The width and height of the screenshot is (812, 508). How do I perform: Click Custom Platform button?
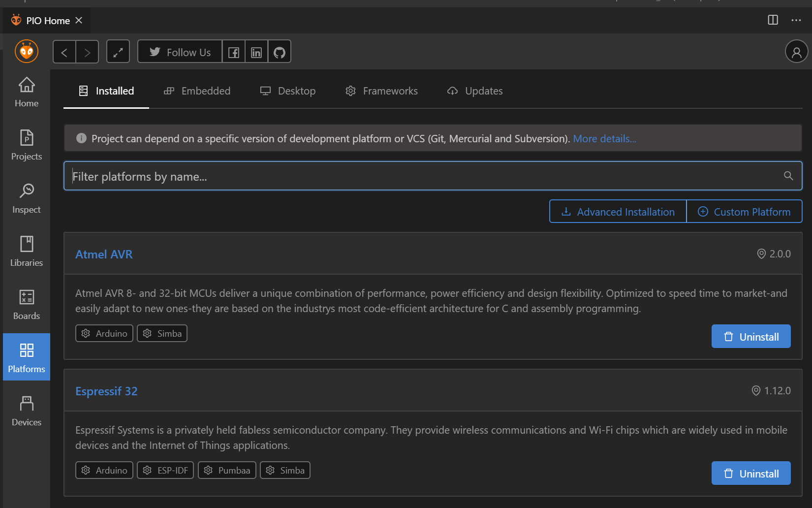coord(744,211)
